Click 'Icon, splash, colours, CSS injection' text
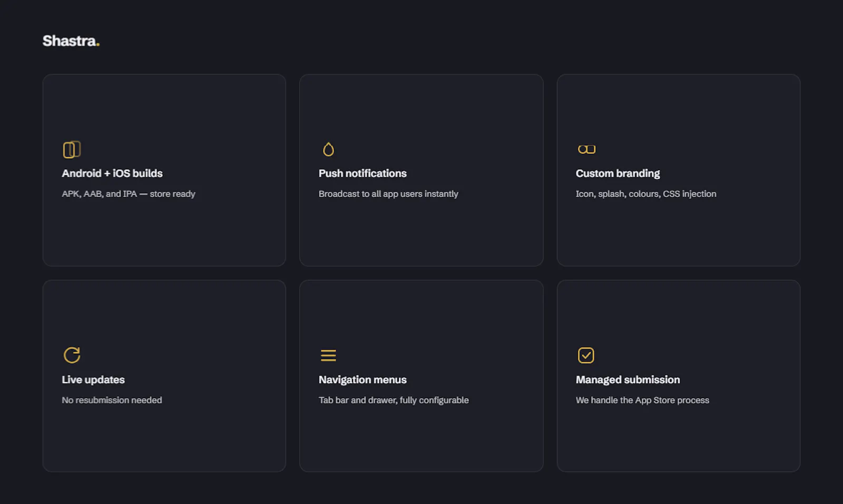Image resolution: width=843 pixels, height=504 pixels. pos(646,194)
